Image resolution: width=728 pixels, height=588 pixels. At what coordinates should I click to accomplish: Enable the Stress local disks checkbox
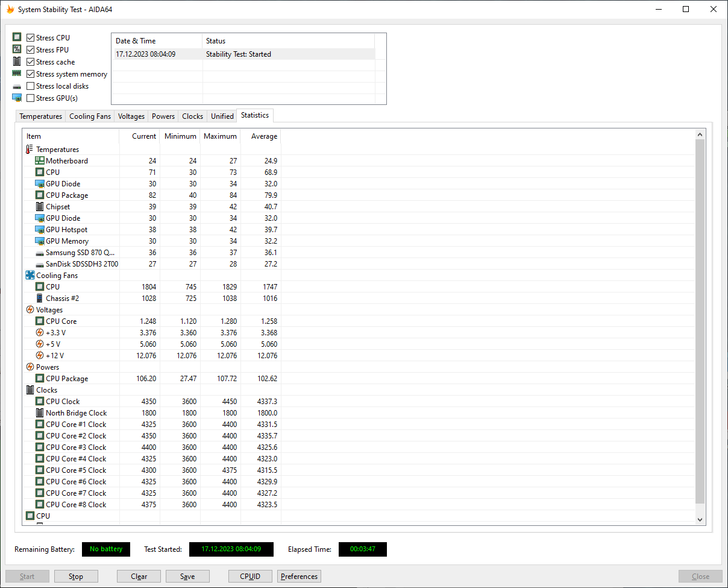31,86
